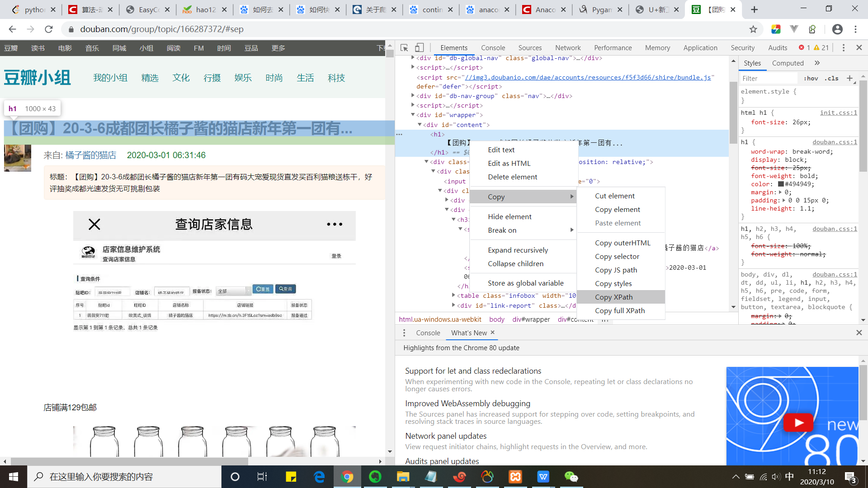Expand the db-nav-group div node
Image resolution: width=868 pixels, height=488 pixels.
point(413,96)
